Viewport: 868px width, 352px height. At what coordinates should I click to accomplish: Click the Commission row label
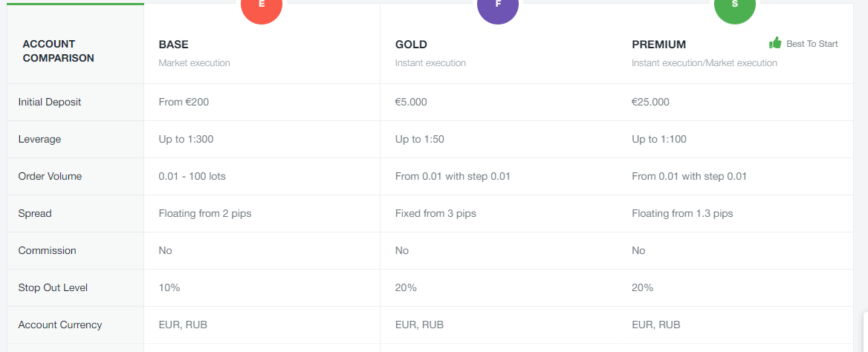click(x=47, y=250)
